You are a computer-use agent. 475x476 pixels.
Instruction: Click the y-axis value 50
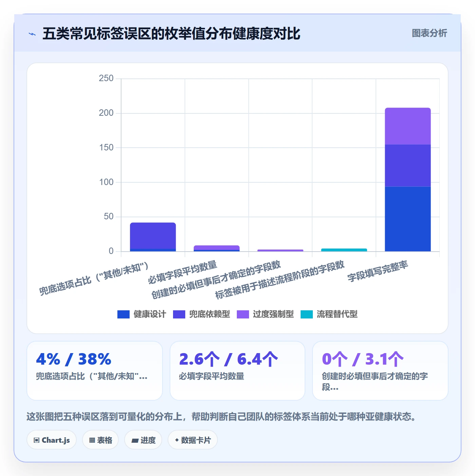[109, 217]
